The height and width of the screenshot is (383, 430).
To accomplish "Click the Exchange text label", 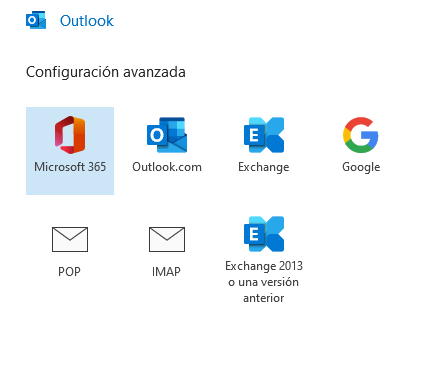I will click(264, 167).
